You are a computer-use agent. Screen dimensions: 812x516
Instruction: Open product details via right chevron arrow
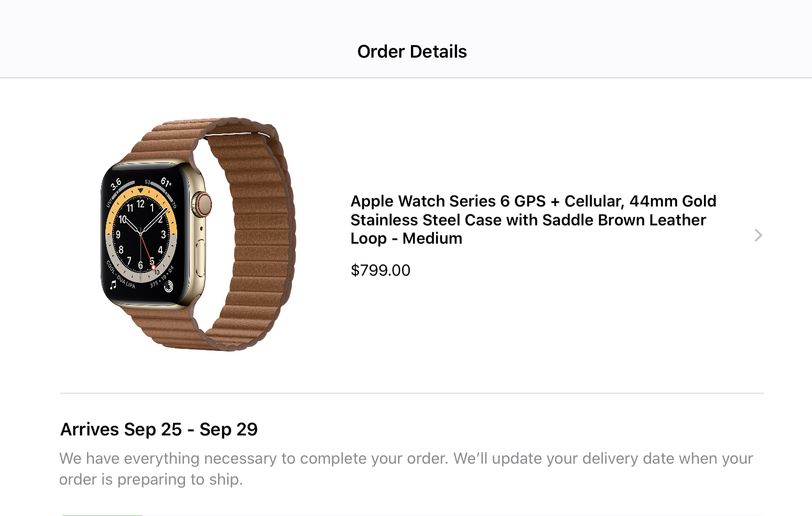click(758, 235)
